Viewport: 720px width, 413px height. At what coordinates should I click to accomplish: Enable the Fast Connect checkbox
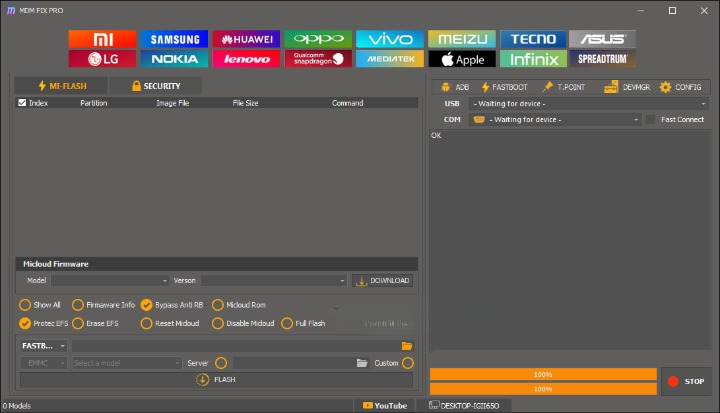[x=651, y=119]
